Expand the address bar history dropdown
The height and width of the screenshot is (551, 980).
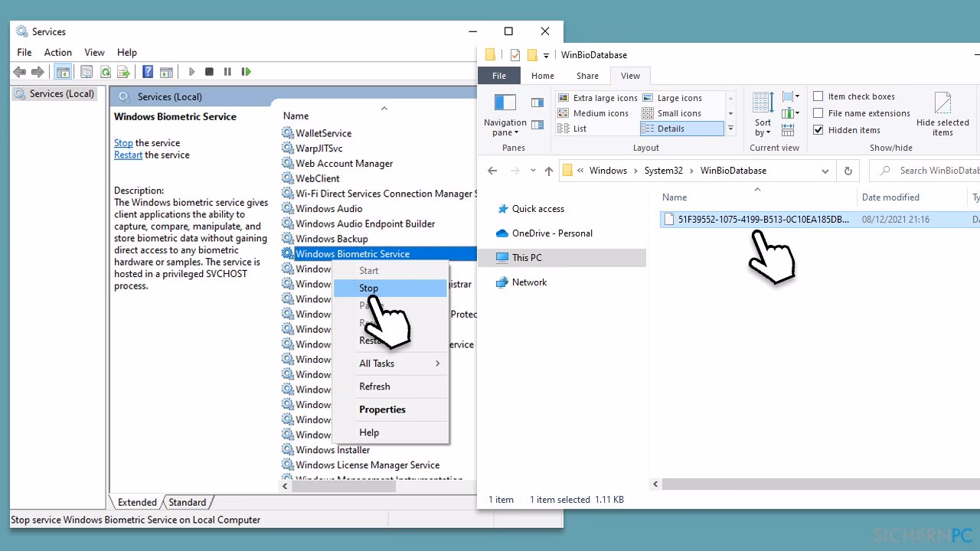825,171
